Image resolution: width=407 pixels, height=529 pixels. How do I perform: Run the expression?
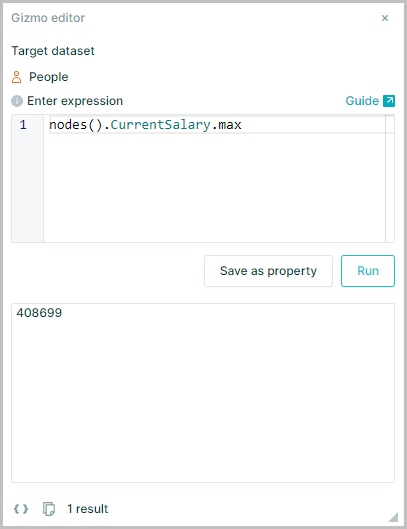pyautogui.click(x=368, y=271)
